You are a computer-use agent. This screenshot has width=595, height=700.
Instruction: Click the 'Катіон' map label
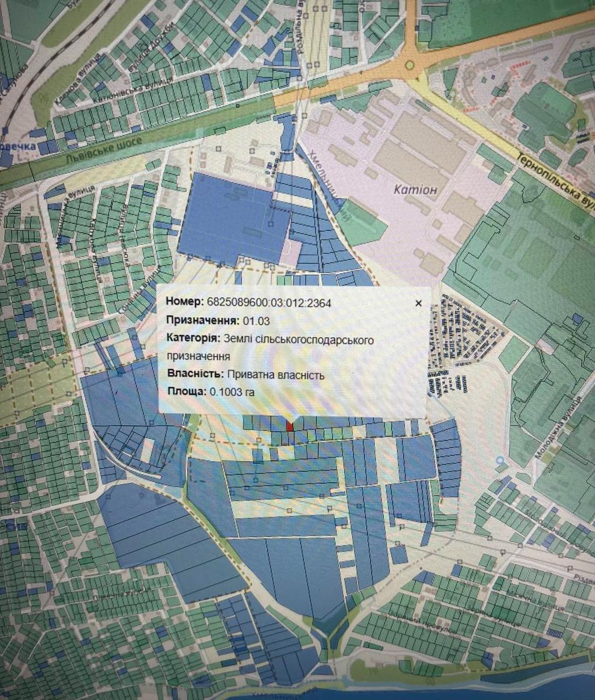coord(415,190)
